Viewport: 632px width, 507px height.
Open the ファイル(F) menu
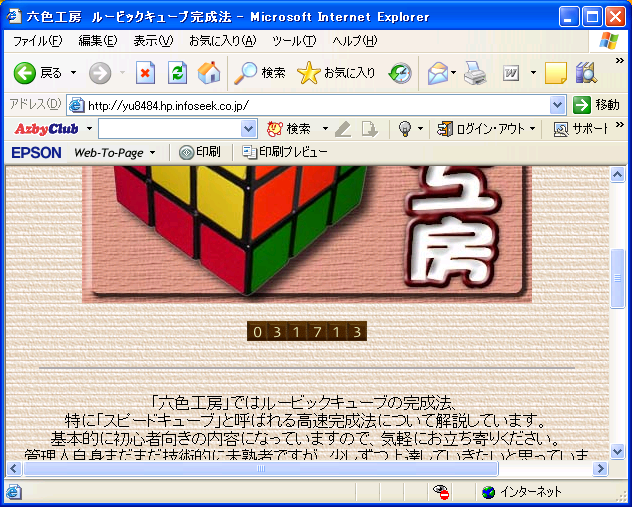click(x=37, y=41)
